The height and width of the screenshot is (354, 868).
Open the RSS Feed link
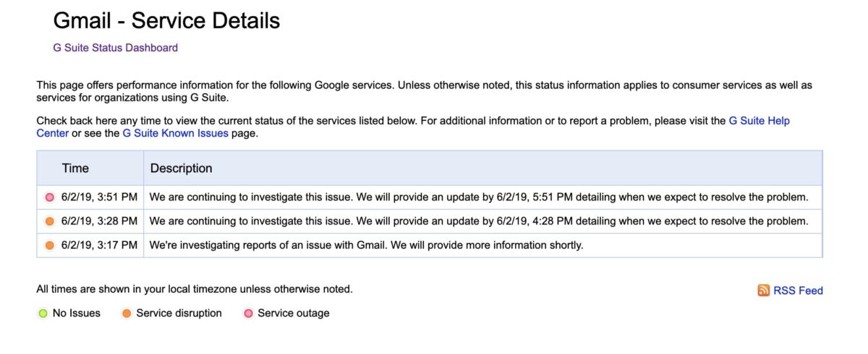[799, 290]
